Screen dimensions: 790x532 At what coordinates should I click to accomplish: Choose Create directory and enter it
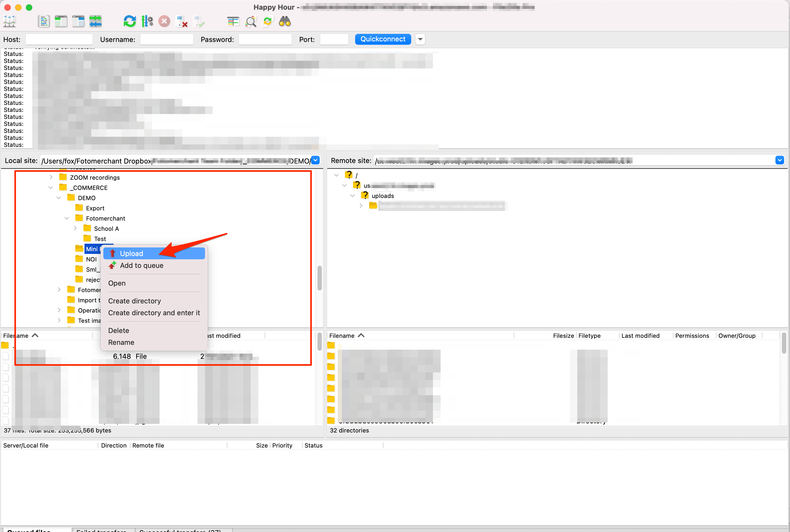tap(154, 313)
